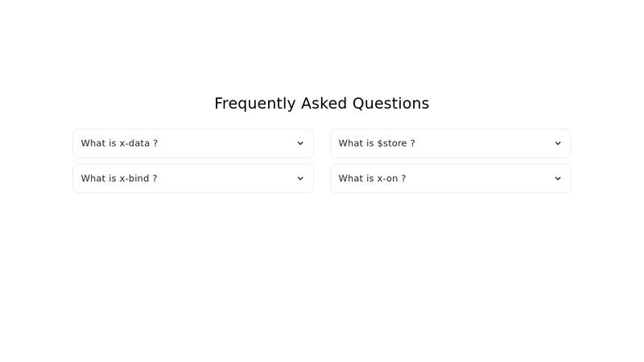Click the down arrow next to x-on
The image size is (644, 362).
point(558,179)
